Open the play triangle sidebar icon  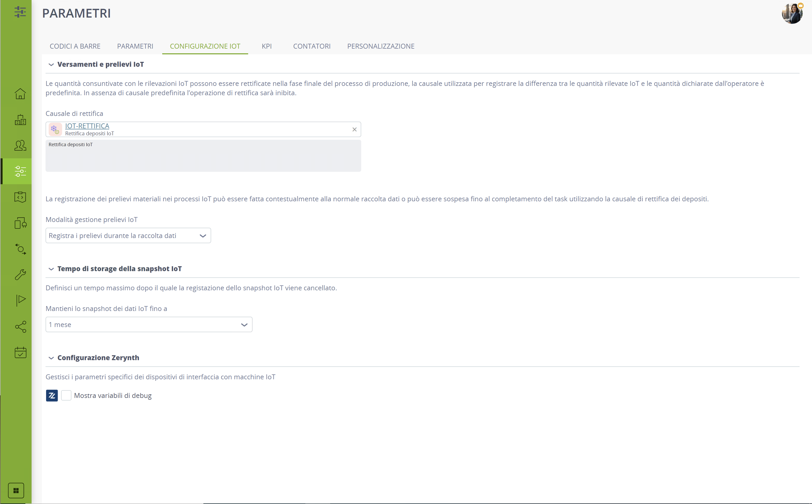coord(20,300)
